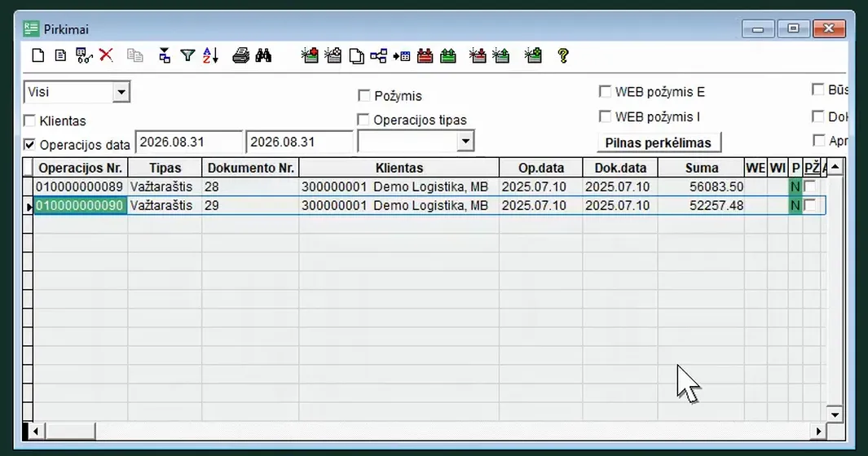Screen dimensions: 868x456
Task: Click sparkle tray with green arrow
Action: click(501, 55)
